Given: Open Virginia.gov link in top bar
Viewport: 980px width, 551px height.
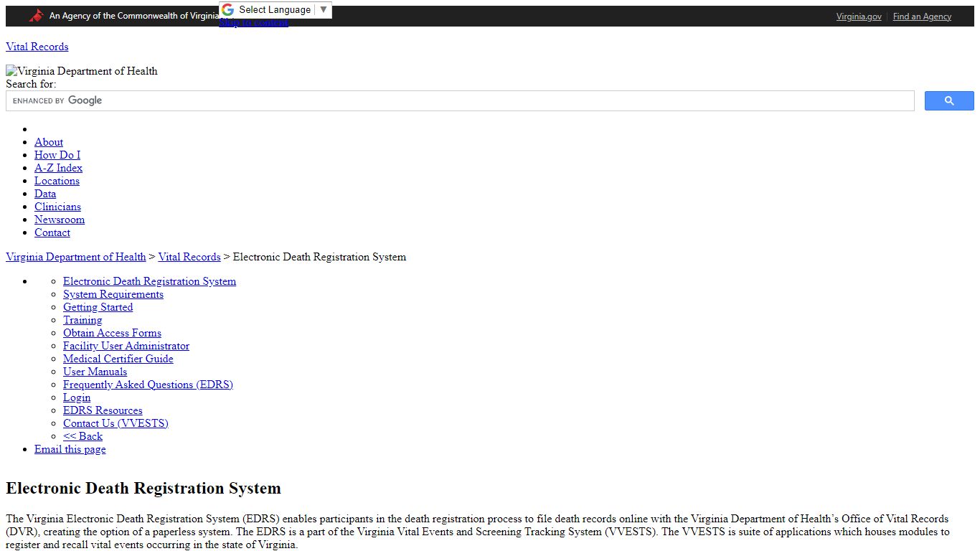Looking at the screenshot, I should (x=859, y=17).
